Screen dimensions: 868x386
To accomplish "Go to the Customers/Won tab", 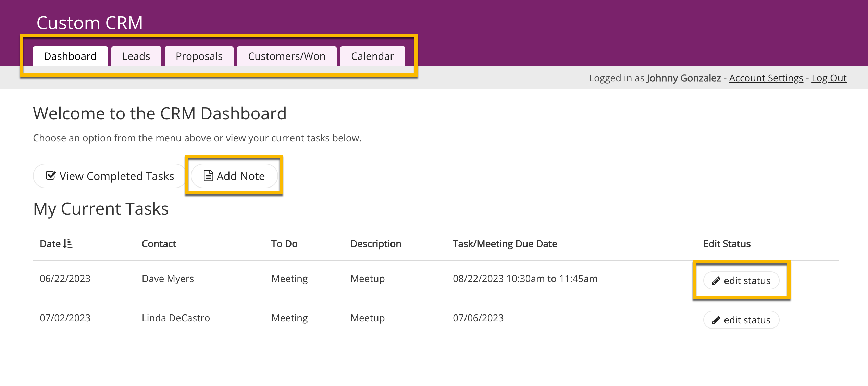I will 287,56.
